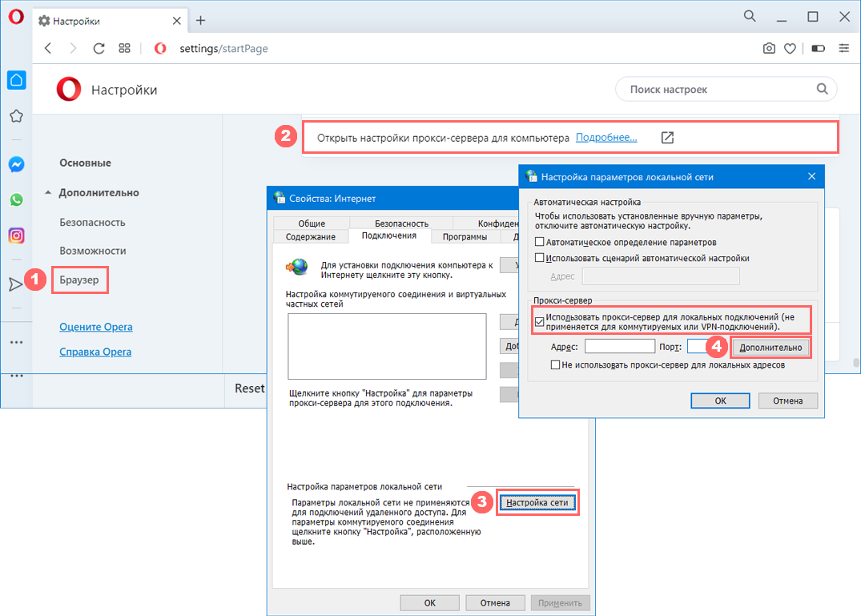Open Instagram in the Opera sidebar
Screen dimensions: 861x616
pos(16,236)
